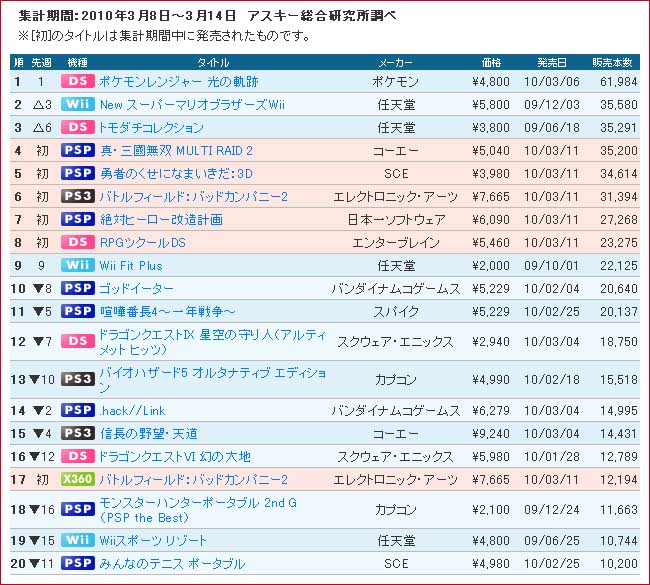Image resolution: width=650 pixels, height=585 pixels.
Task: Click Wii badge beside New スーパーマリオブラザーズWii
Action: point(78,104)
